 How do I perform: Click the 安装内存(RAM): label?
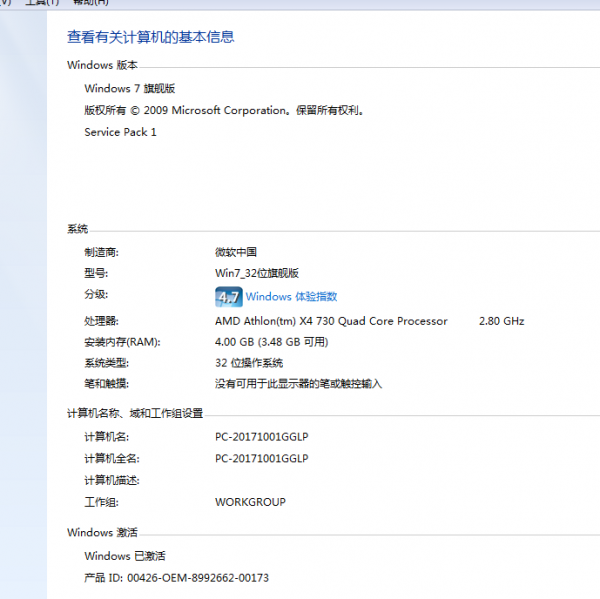pos(122,342)
